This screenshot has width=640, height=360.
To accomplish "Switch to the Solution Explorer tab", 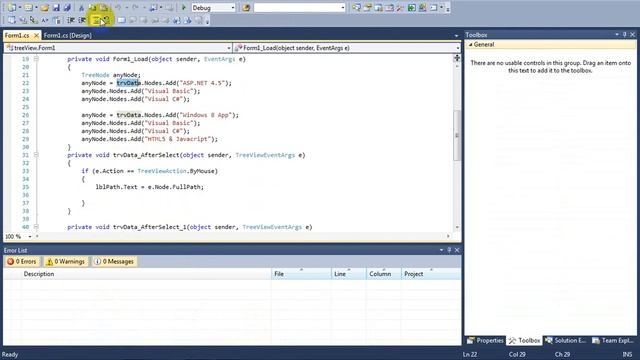I will click(567, 340).
